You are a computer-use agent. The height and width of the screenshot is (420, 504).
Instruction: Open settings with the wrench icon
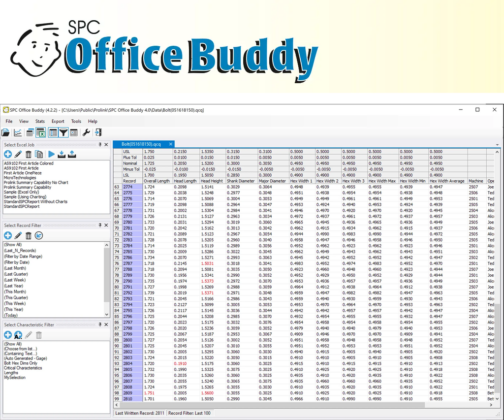point(86,132)
